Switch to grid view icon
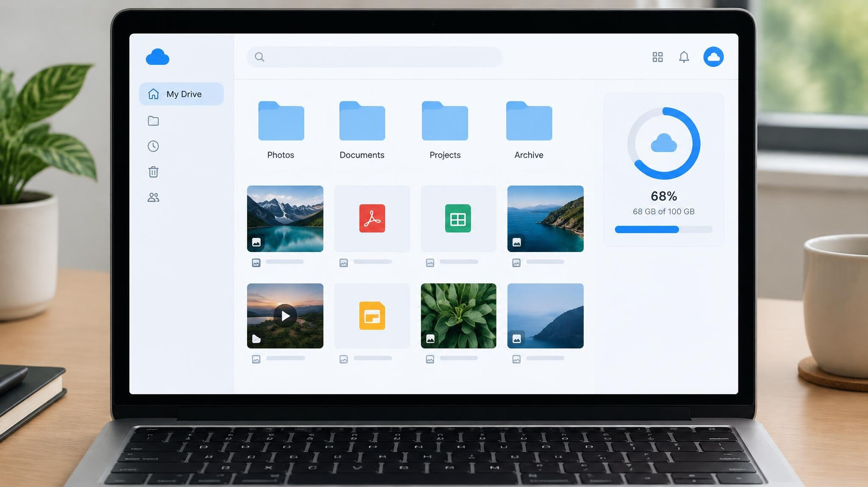Screen dimensions: 868x487 point(657,57)
